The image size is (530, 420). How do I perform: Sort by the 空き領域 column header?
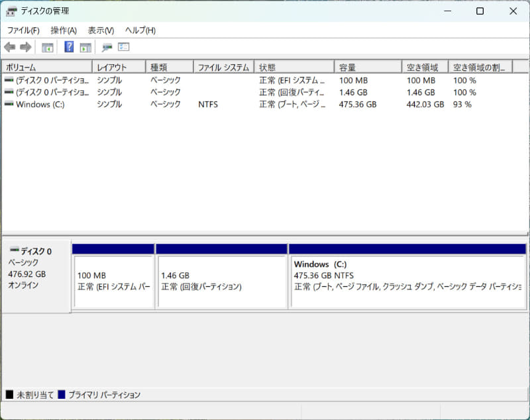click(x=425, y=68)
